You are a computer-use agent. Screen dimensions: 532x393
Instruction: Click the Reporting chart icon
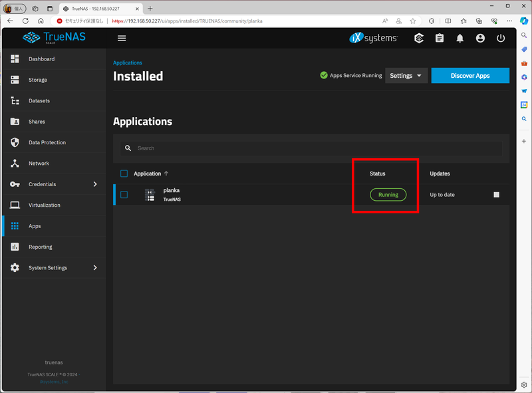(x=15, y=247)
